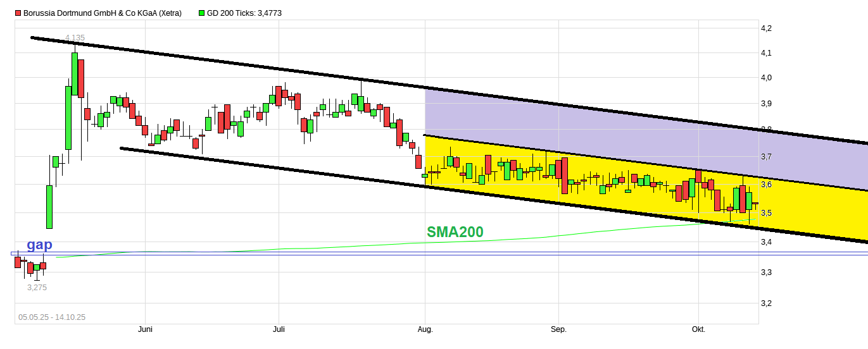
Task: Select the GD 200 Ticks: 3,4773 legend text
Action: pos(244,13)
